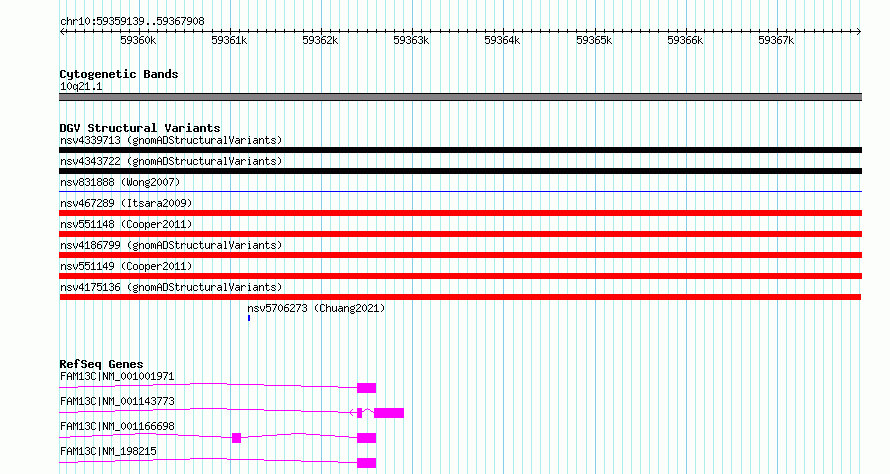This screenshot has height=474, width=890.
Task: Click the FAM13C|NM_198215 transcript label
Action: click(x=108, y=451)
